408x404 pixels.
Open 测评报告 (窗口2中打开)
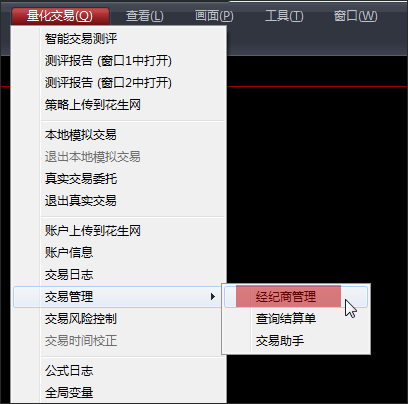point(119,83)
